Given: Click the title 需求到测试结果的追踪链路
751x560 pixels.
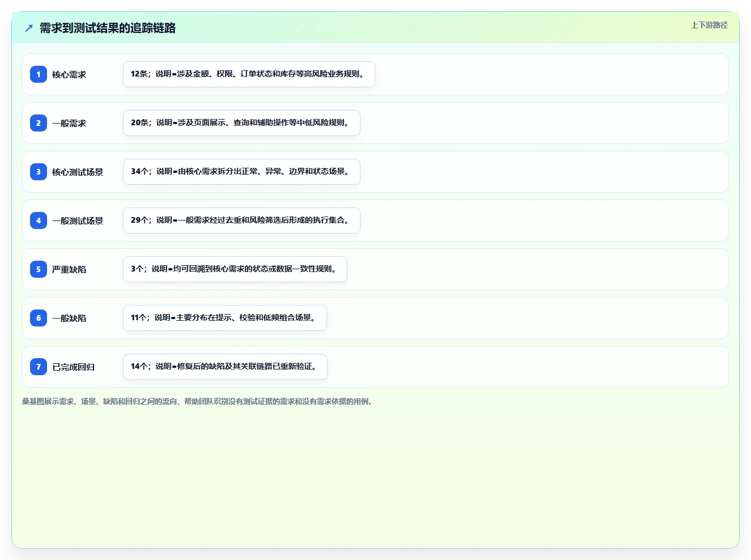Looking at the screenshot, I should pos(108,28).
